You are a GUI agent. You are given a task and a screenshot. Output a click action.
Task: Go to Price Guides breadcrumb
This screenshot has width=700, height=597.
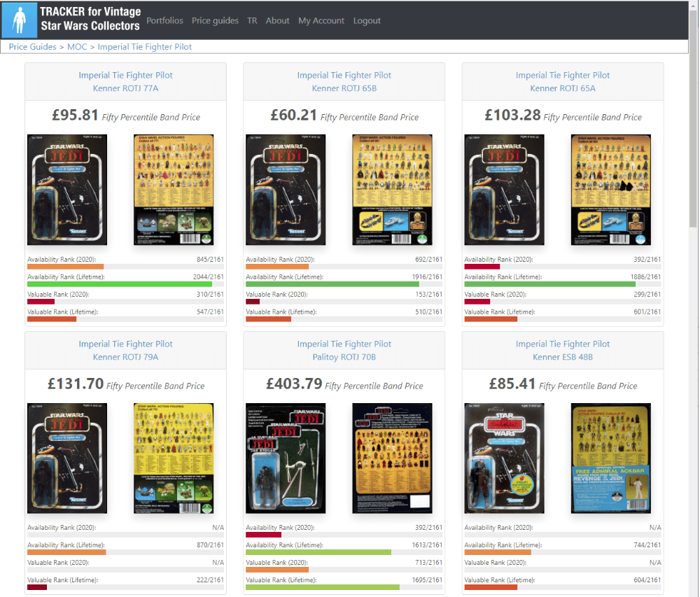33,46
